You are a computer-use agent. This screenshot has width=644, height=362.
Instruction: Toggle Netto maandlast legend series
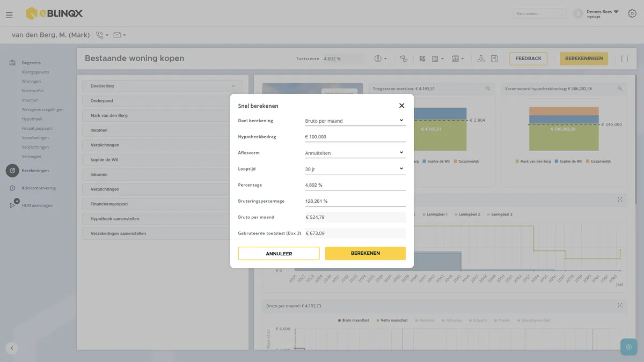[392, 320]
